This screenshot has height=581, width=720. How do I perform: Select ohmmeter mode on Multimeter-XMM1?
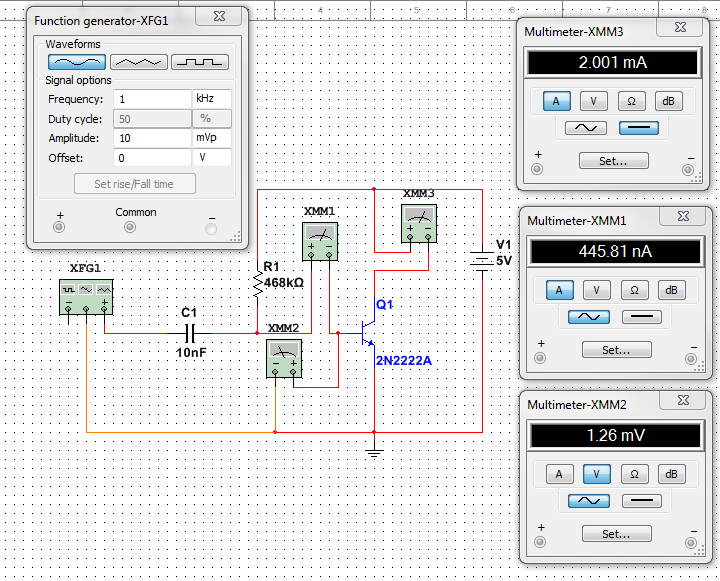coord(634,290)
